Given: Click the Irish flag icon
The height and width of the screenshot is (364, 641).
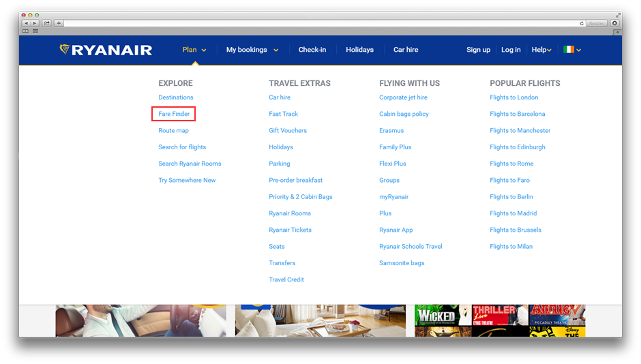Looking at the screenshot, I should 569,50.
